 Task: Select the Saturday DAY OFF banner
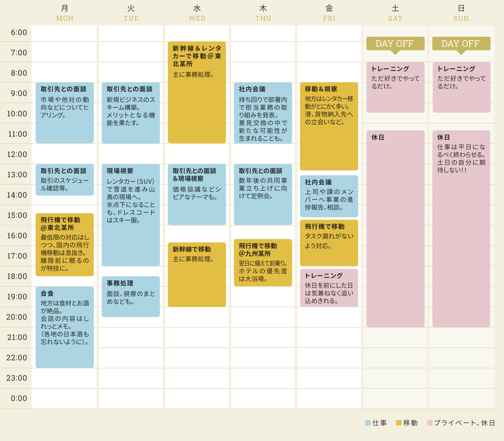pos(395,44)
